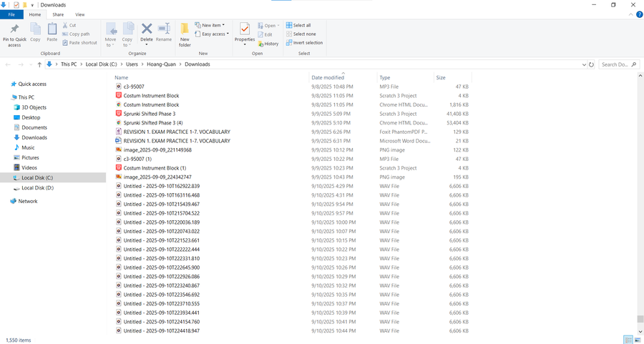Click the Forward navigation arrow

(21, 64)
